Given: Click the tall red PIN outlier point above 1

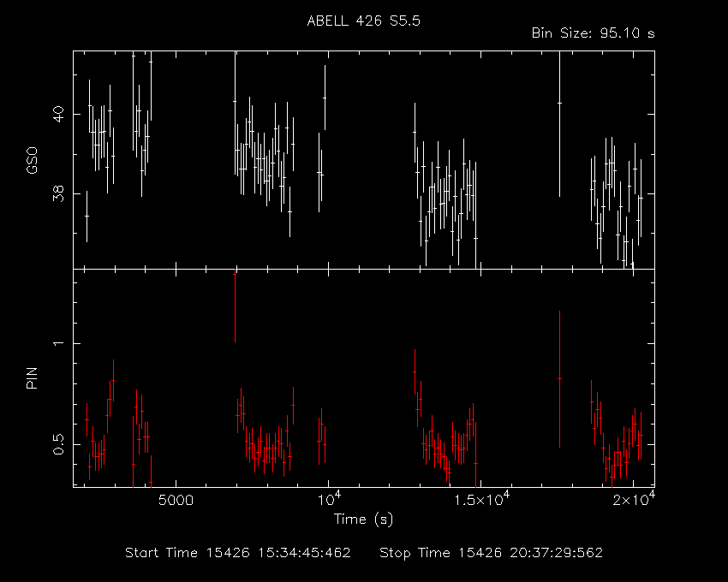Looking at the screenshot, I should (x=235, y=306).
